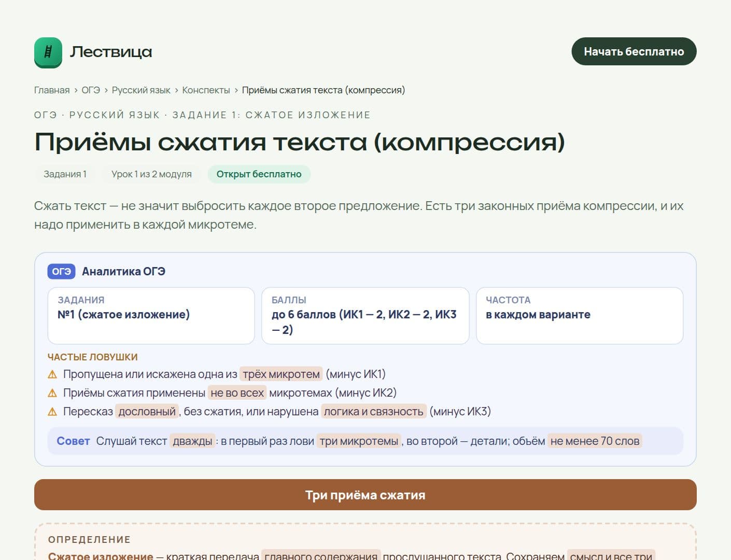
Task: Click warning icon beside Приёмы сжатия применены
Action: pos(52,393)
